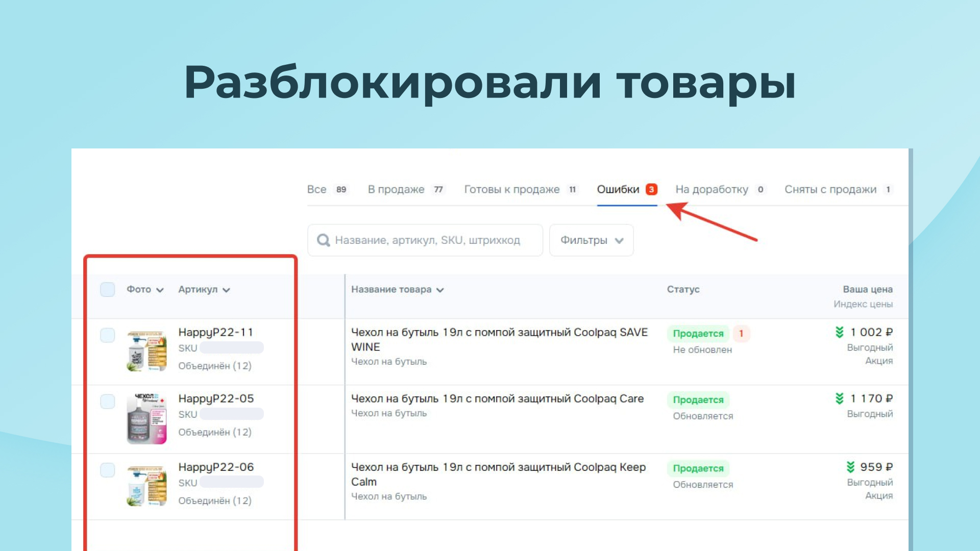The width and height of the screenshot is (980, 551).
Task: Open the HappyP22-11 product photo thumbnail
Action: click(x=146, y=351)
